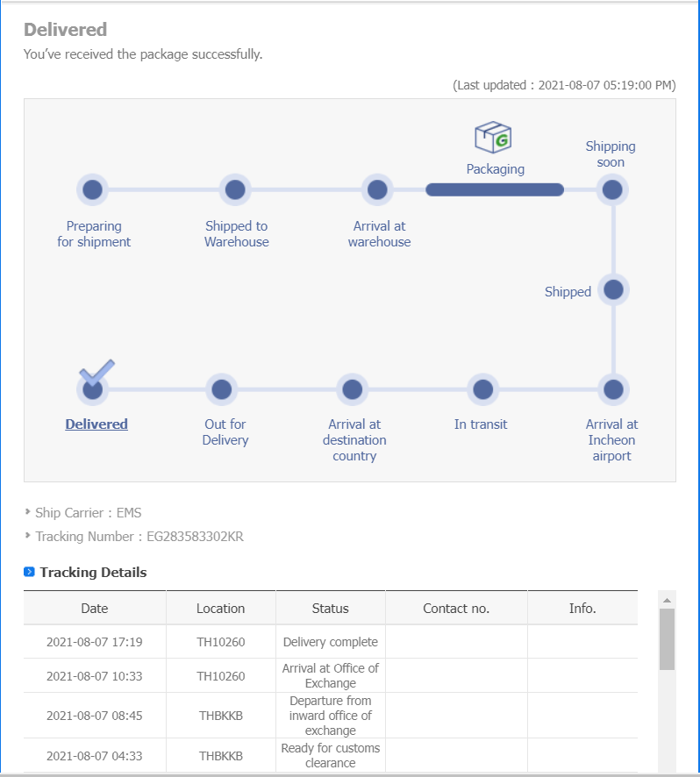Viewport: 700px width, 777px height.
Task: Click the Packaging progress bar
Action: 495,189
